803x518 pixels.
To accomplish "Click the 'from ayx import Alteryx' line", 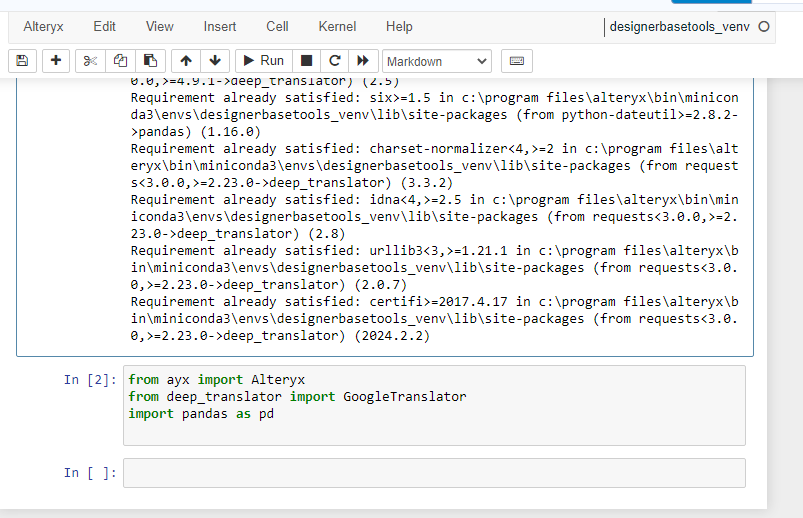I will pos(217,380).
